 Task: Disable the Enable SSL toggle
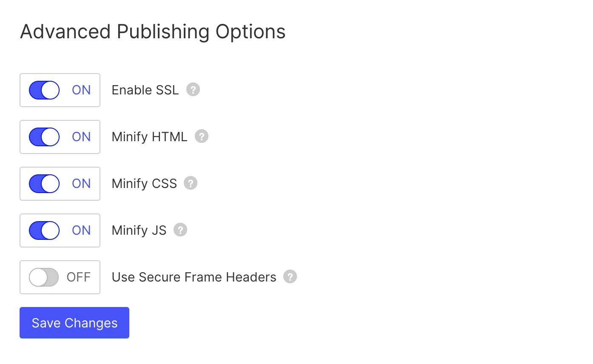[x=44, y=90]
